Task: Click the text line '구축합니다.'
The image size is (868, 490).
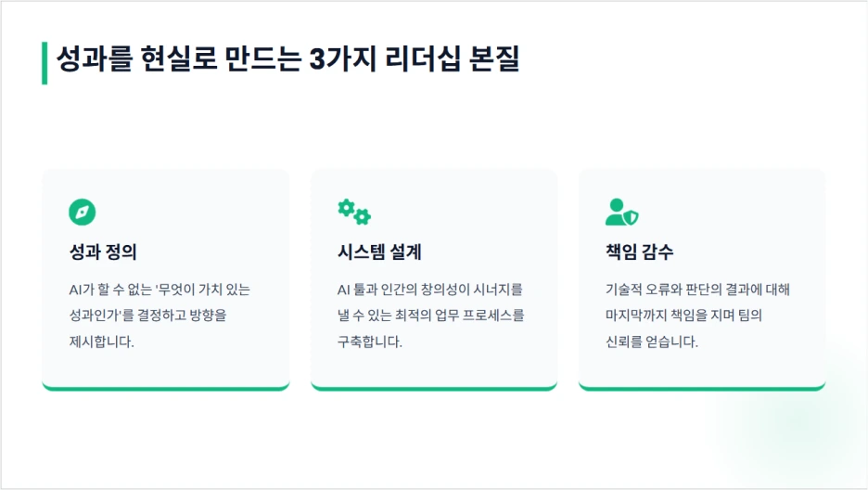Action: click(x=370, y=342)
